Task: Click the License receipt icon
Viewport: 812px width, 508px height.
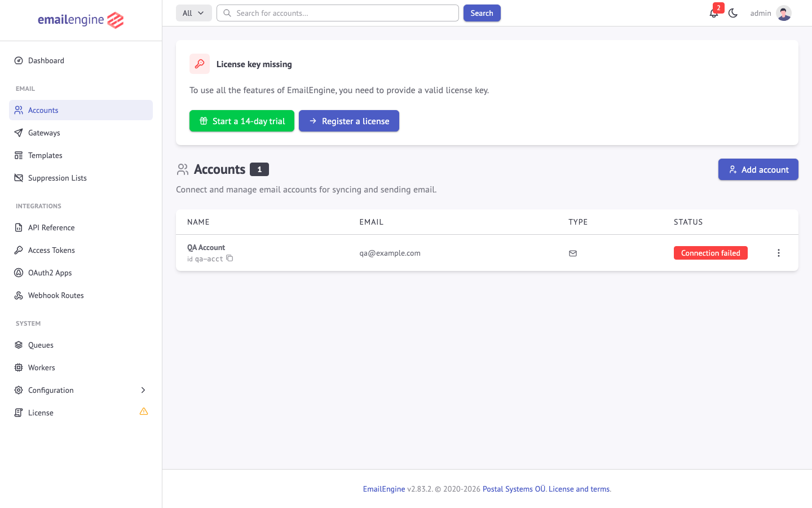Action: tap(19, 413)
